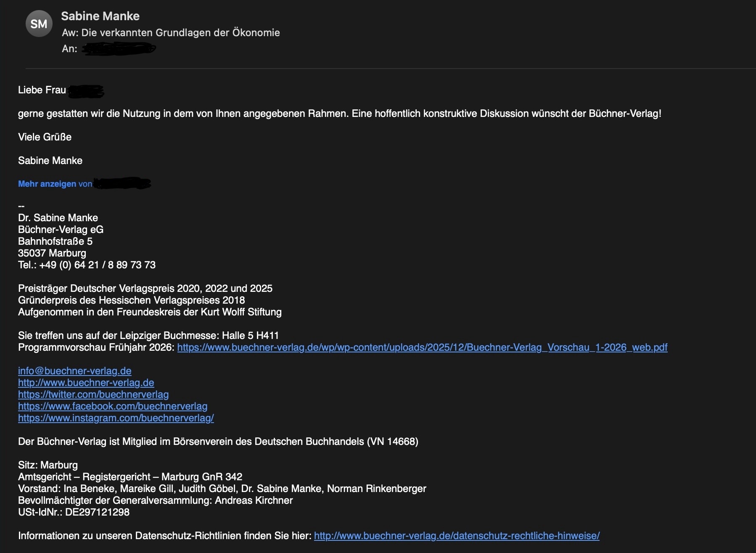Compose mail via info@buechner-verlag.de link
The height and width of the screenshot is (553, 756).
coord(74,371)
